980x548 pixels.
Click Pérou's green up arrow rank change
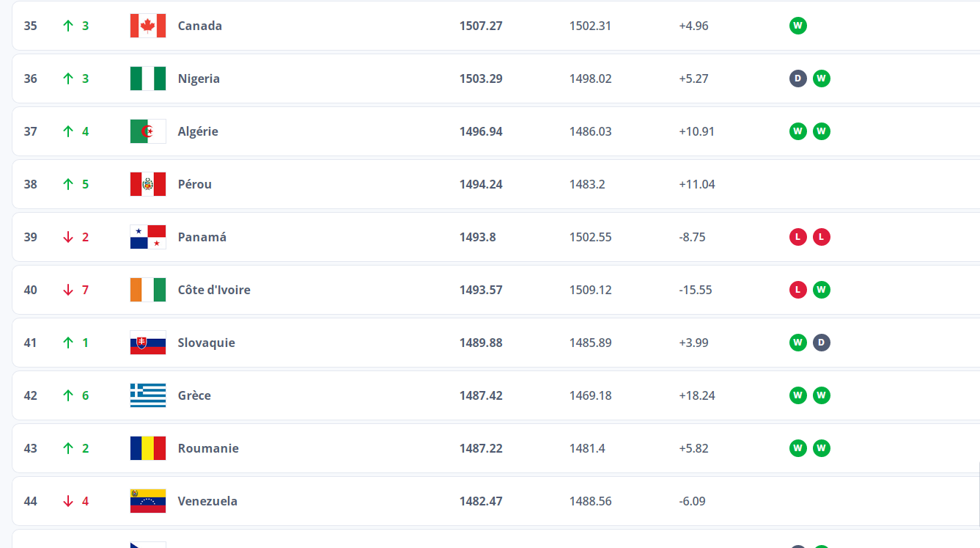point(68,184)
